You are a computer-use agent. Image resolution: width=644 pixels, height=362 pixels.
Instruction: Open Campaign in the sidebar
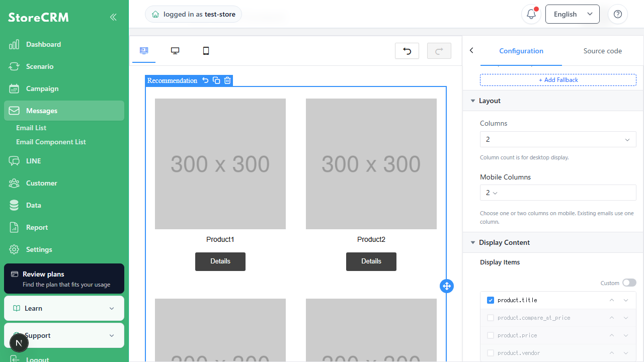pos(64,88)
